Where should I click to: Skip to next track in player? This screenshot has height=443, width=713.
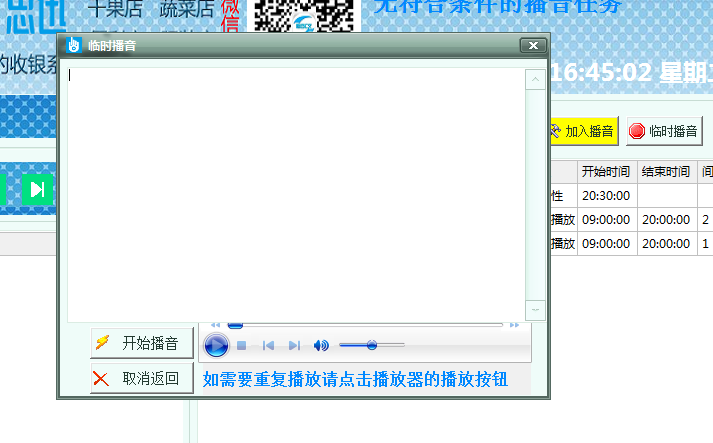point(294,346)
